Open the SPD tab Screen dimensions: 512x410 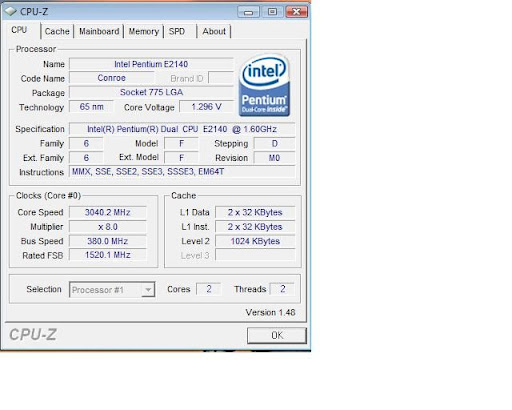click(177, 31)
